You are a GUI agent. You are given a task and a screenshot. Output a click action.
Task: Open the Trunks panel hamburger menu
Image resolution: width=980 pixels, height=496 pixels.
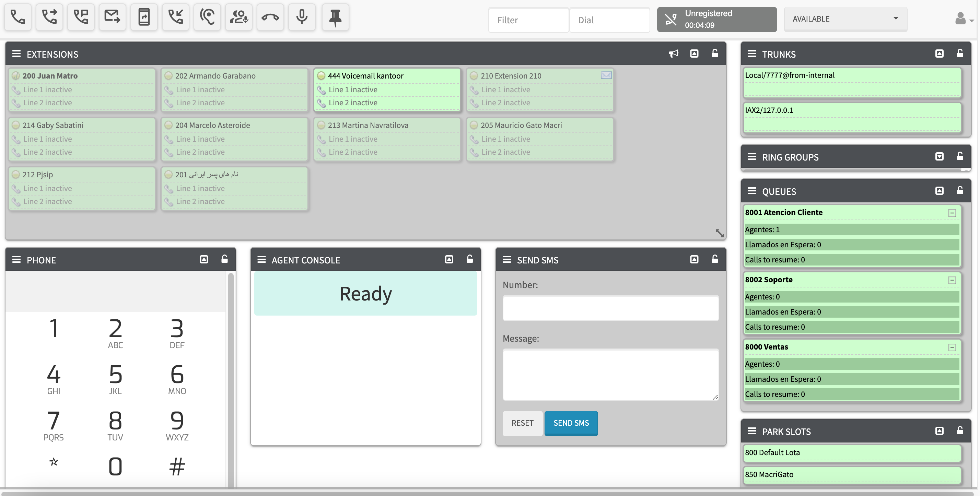coord(752,54)
